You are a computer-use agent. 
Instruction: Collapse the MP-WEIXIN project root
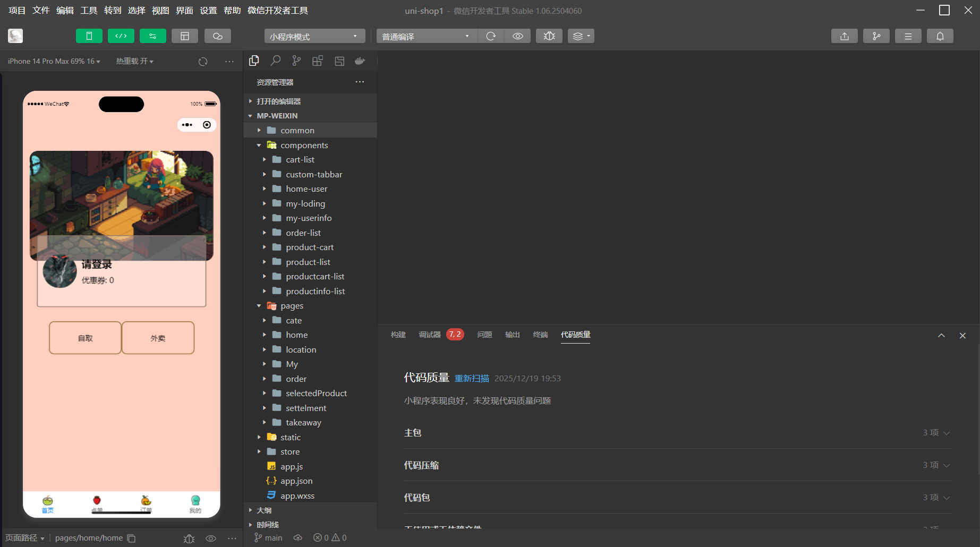click(310, 116)
